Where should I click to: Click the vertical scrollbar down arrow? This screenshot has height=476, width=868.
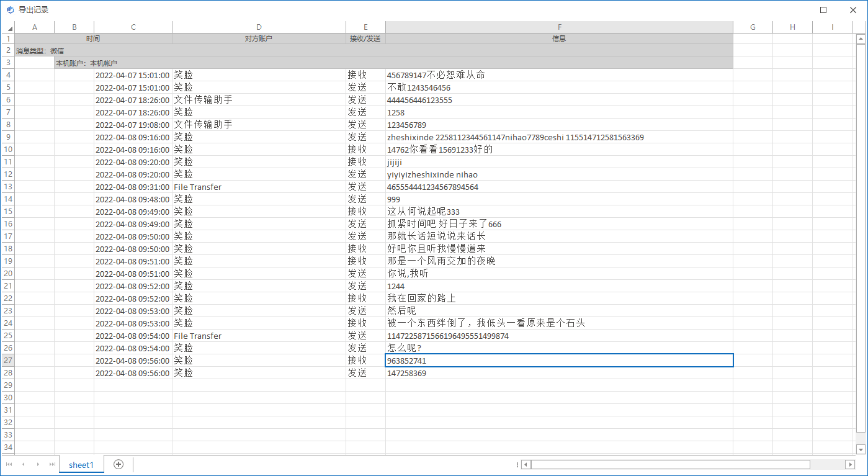[x=861, y=449]
